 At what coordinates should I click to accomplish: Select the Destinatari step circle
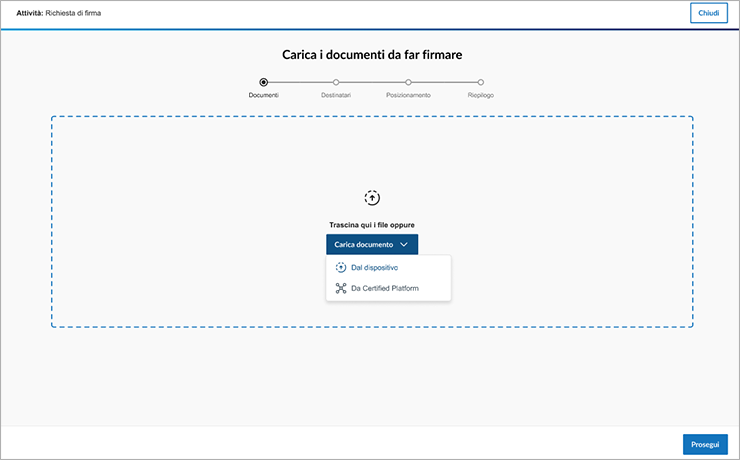336,82
